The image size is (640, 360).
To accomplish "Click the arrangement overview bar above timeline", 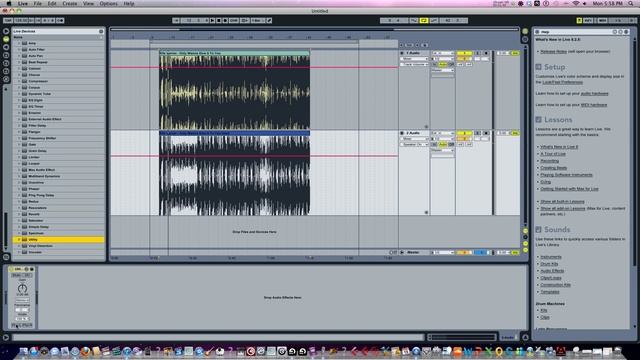I will coord(314,29).
